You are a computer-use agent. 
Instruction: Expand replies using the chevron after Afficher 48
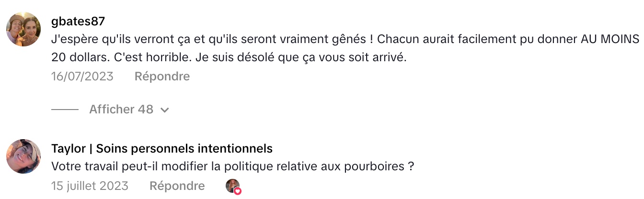pyautogui.click(x=165, y=110)
